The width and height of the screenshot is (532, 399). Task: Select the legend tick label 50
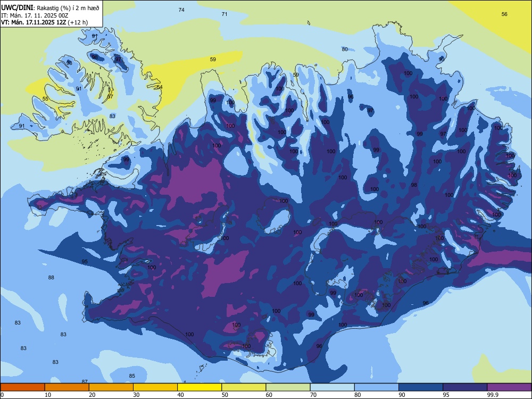(225, 395)
